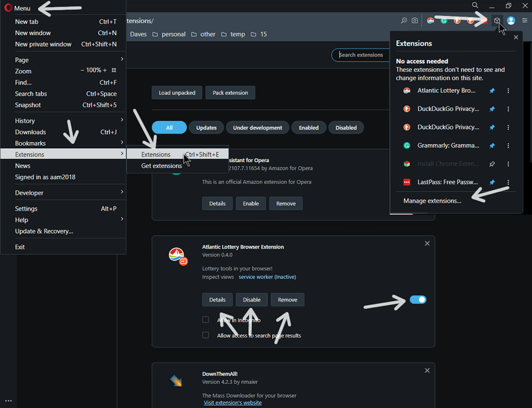Close the Extensions popup panel
Image resolution: width=532 pixels, height=408 pixels.
coord(516,37)
